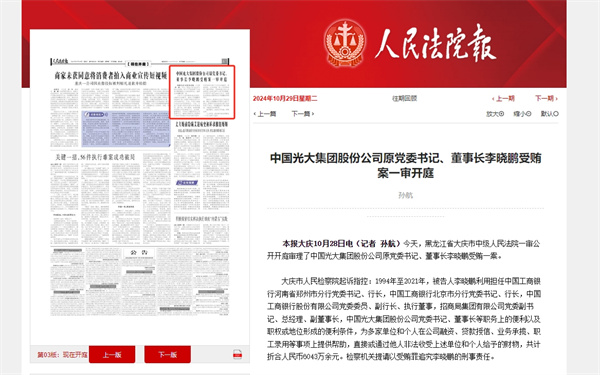
Task: Click the red 上一版 button
Action: tap(112, 354)
